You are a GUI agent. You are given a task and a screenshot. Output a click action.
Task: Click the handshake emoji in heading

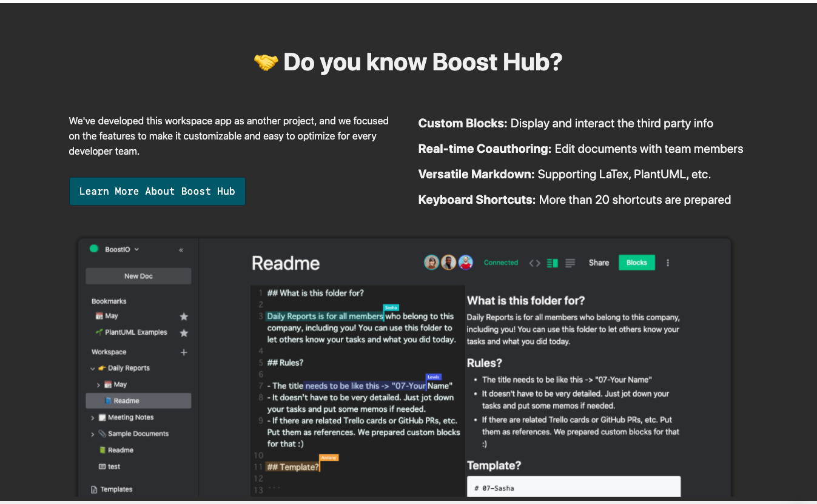click(266, 62)
